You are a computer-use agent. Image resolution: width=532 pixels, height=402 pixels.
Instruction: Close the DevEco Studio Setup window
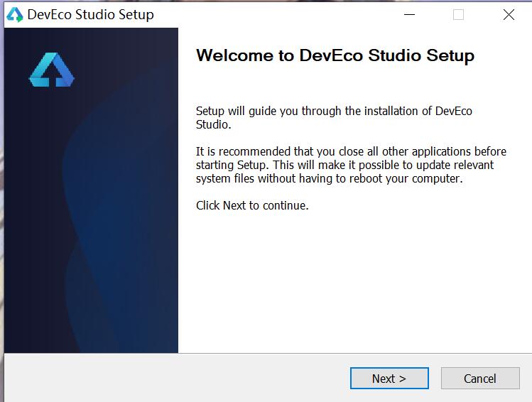[x=509, y=15]
